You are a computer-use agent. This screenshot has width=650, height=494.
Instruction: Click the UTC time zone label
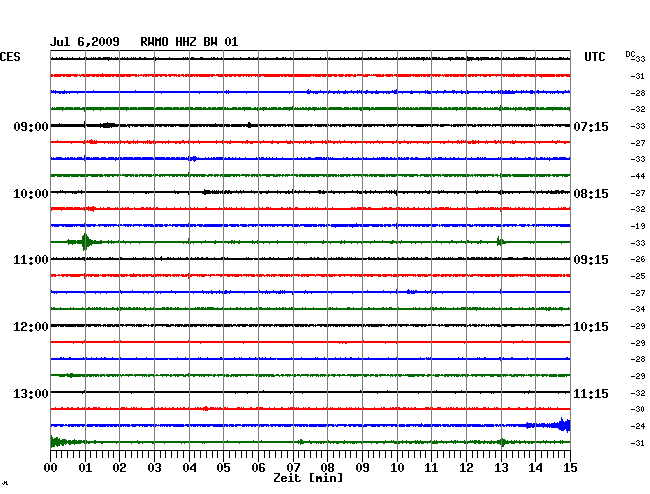coord(594,57)
